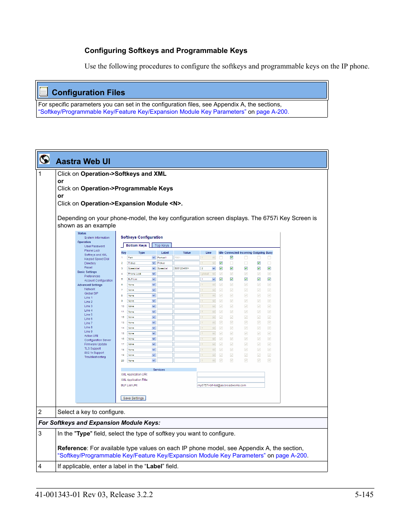Screen dimensions: 411x532
Task: Open Preferences in sidebar
Action: tap(92, 276)
